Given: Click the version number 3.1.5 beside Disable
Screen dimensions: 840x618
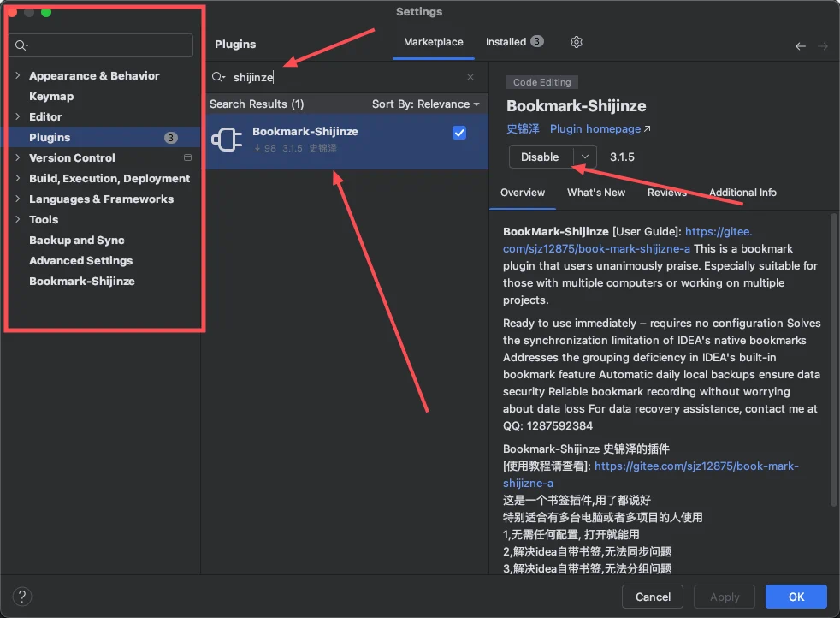Looking at the screenshot, I should click(x=622, y=157).
